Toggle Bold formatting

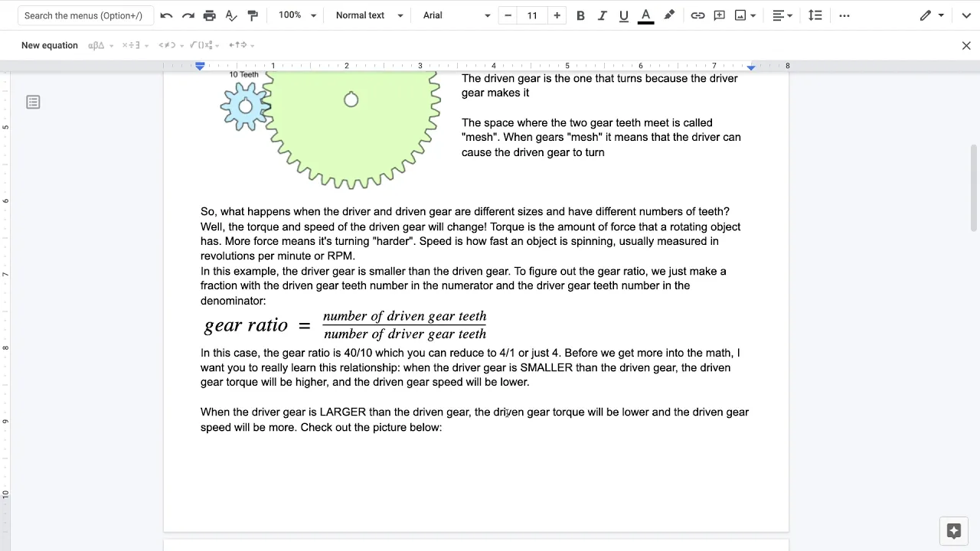click(x=580, y=15)
